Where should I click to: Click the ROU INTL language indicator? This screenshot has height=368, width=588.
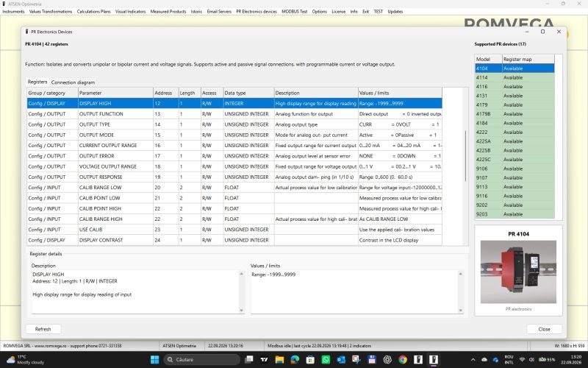(509, 360)
